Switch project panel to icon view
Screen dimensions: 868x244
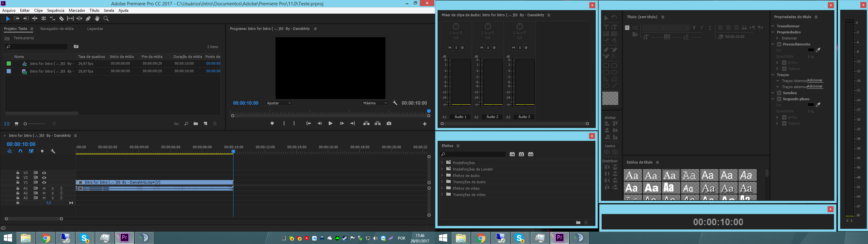click(17, 124)
